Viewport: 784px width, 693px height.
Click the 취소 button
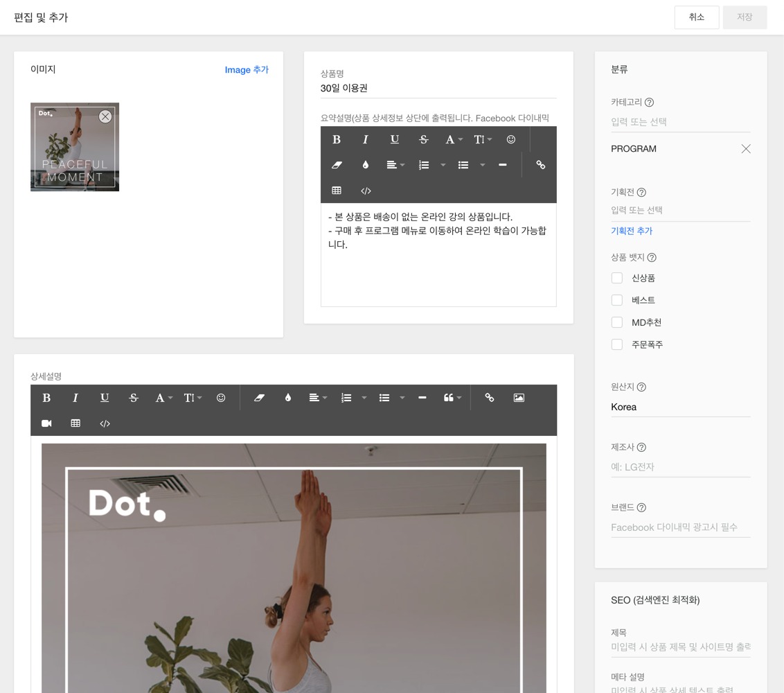coord(697,17)
